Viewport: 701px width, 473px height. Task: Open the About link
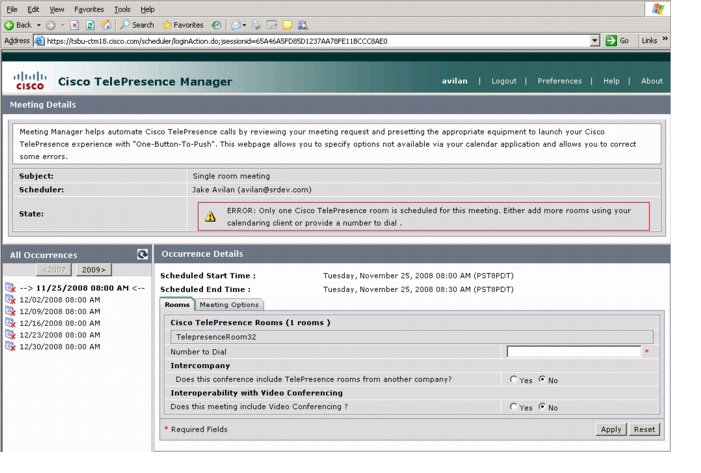(x=652, y=81)
